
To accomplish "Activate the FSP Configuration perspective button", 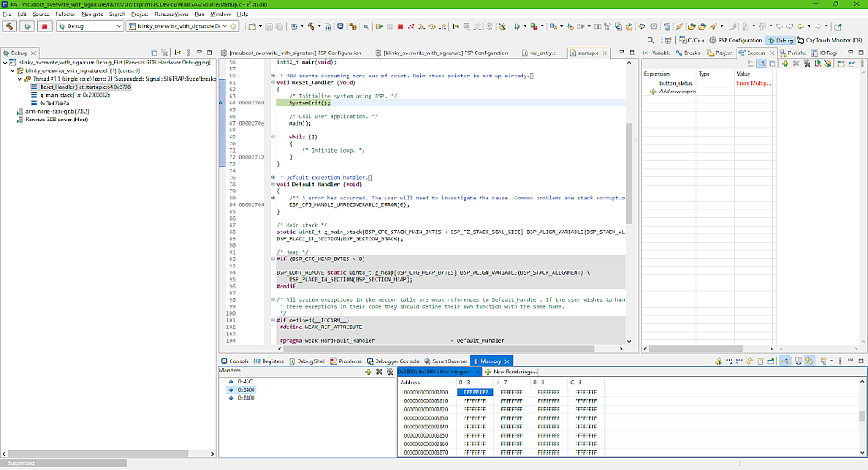I will click(735, 40).
